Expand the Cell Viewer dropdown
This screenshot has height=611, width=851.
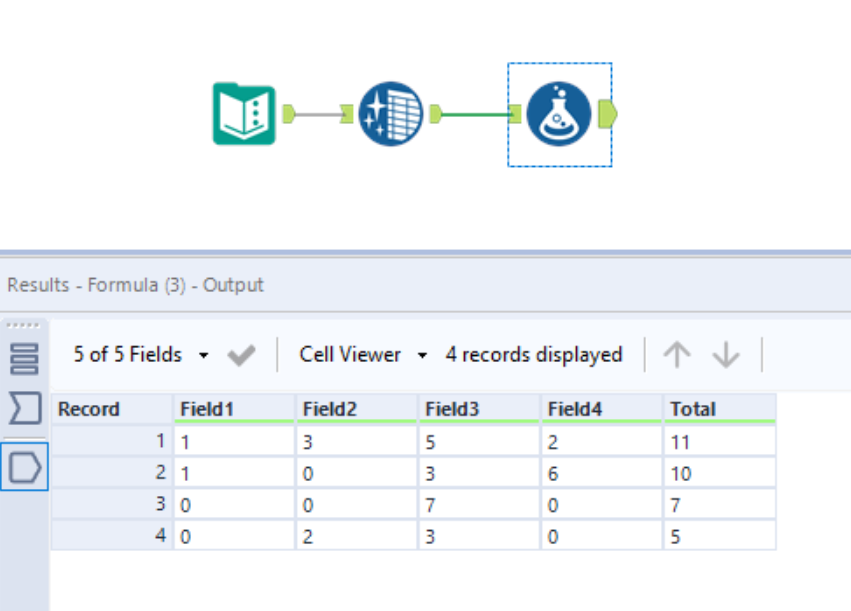[363, 355]
